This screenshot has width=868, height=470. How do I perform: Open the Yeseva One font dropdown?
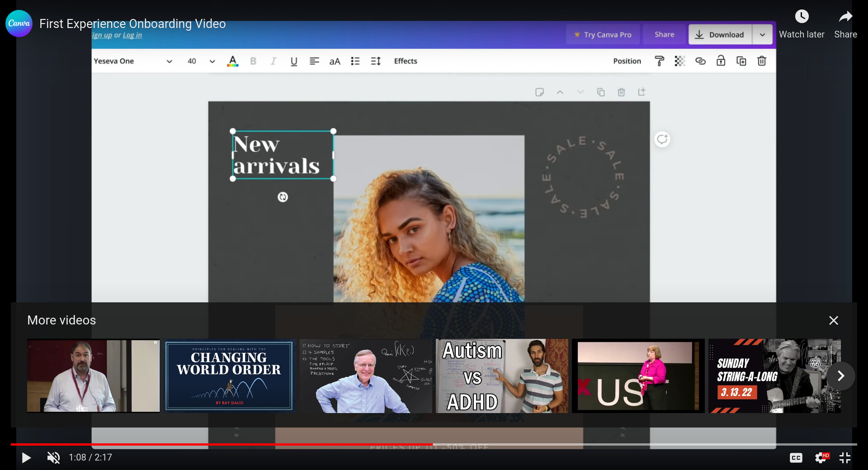(x=133, y=61)
